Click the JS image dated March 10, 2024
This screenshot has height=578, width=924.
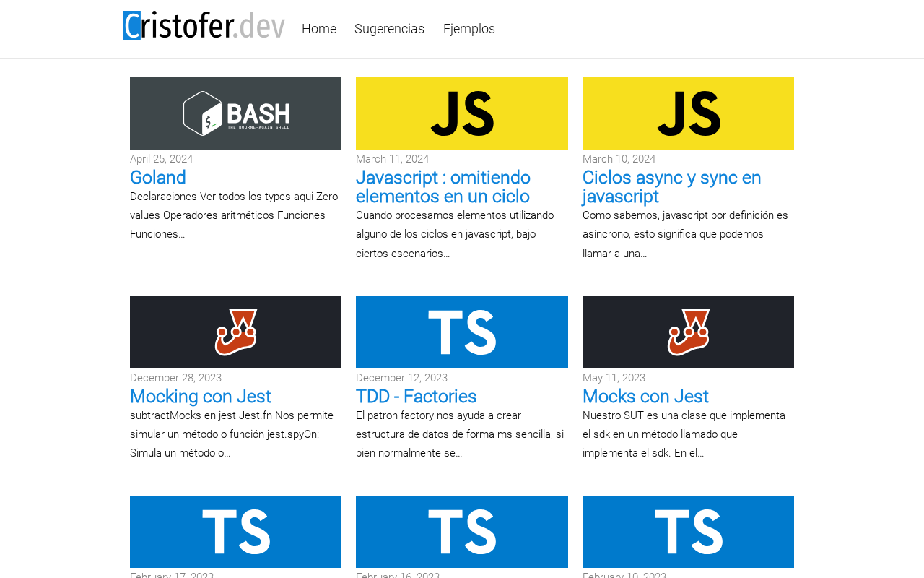click(688, 113)
